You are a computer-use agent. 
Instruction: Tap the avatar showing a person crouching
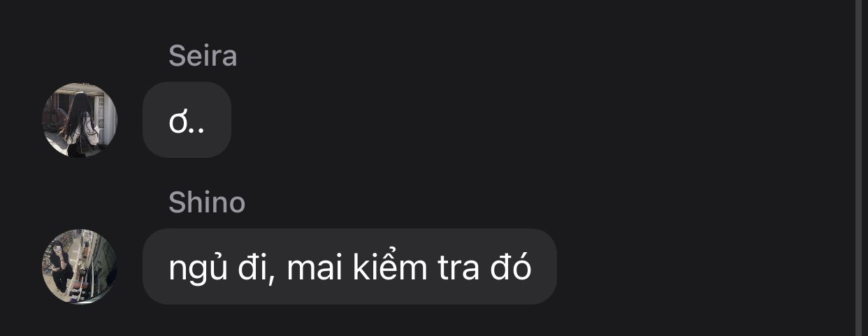point(80,266)
